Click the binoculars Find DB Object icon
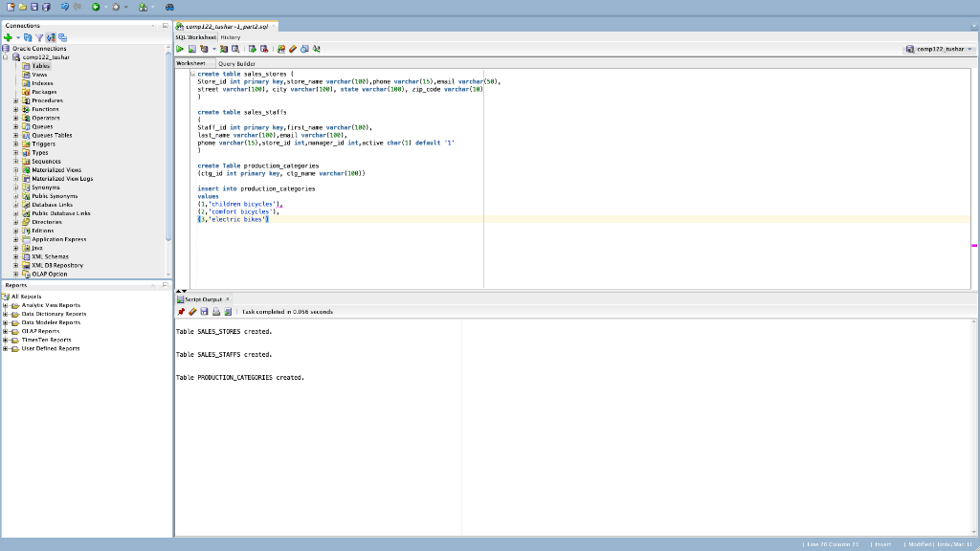 point(169,7)
